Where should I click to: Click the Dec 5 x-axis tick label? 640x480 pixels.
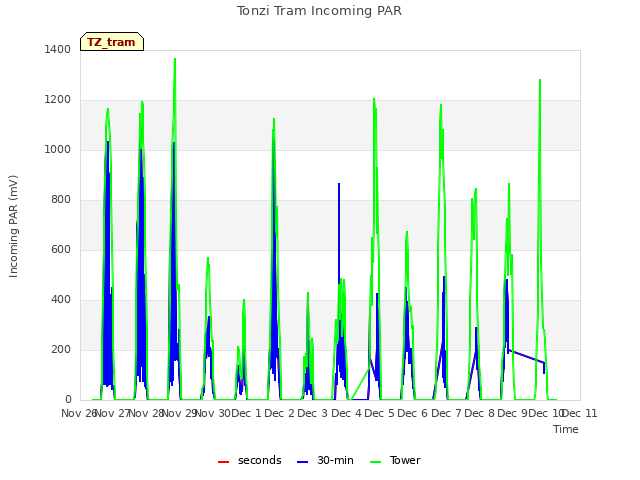pos(380,413)
